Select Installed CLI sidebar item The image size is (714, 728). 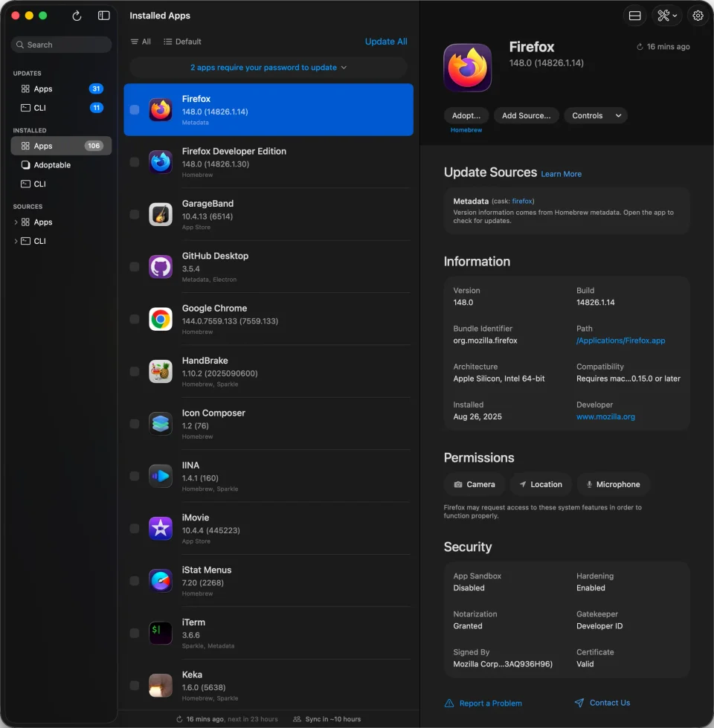61,184
